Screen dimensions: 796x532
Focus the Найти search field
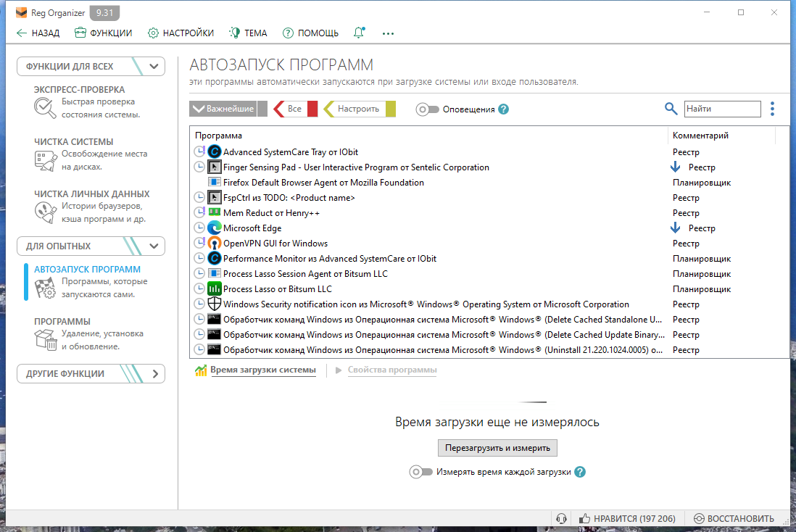point(722,109)
